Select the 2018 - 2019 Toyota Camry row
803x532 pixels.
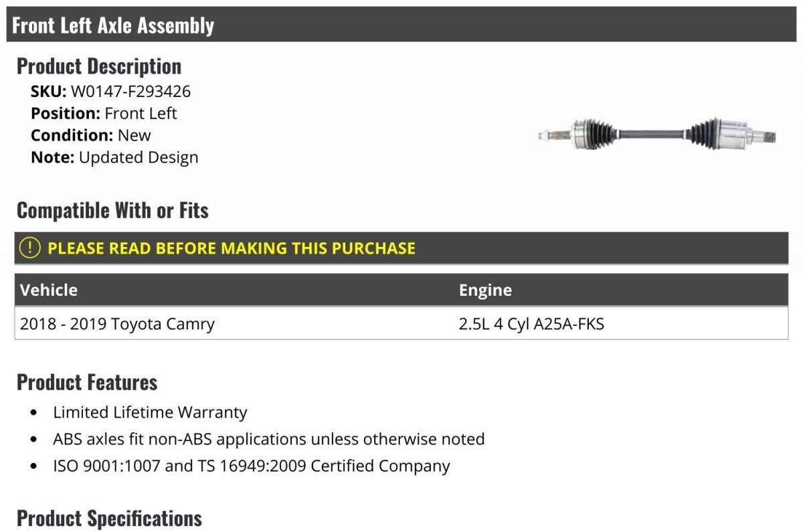[x=401, y=324]
